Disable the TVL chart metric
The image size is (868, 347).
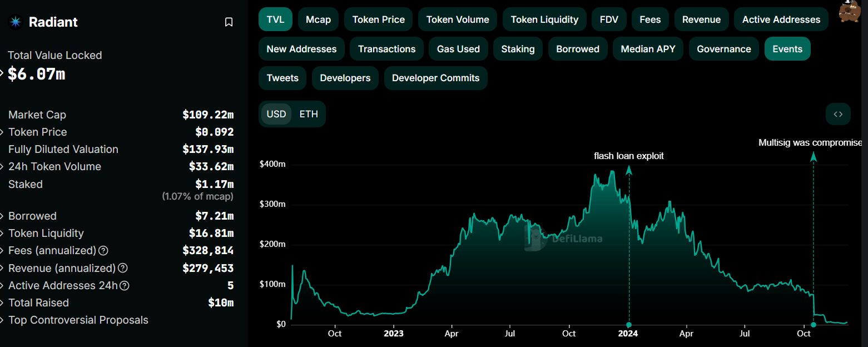tap(276, 19)
